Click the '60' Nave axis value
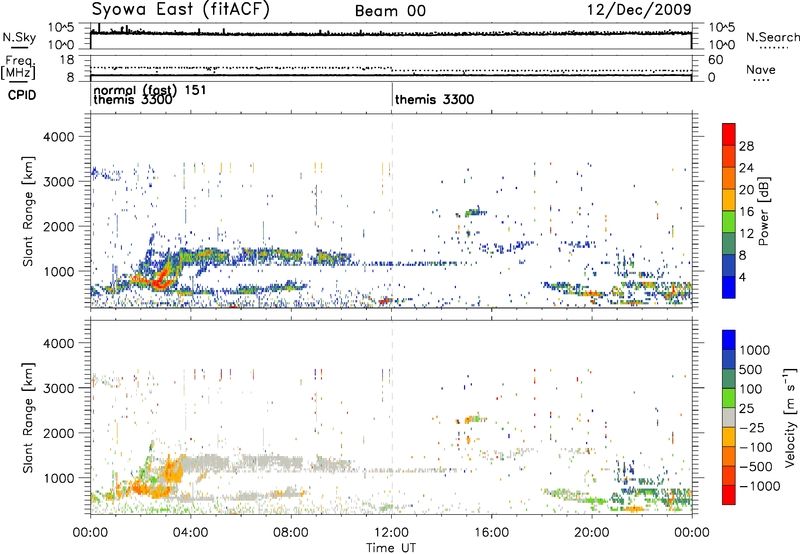Image resolution: width=800 pixels, height=554 pixels. 715,60
